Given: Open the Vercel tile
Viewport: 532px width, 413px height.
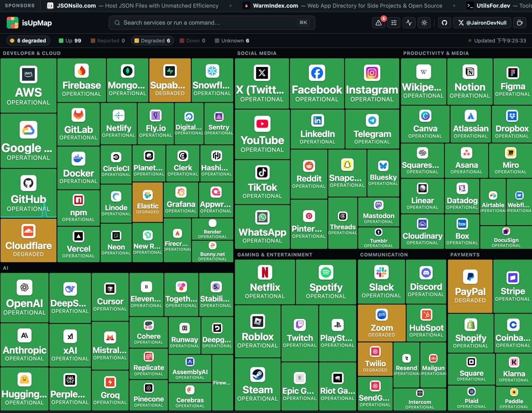Looking at the screenshot, I should pos(79,245).
